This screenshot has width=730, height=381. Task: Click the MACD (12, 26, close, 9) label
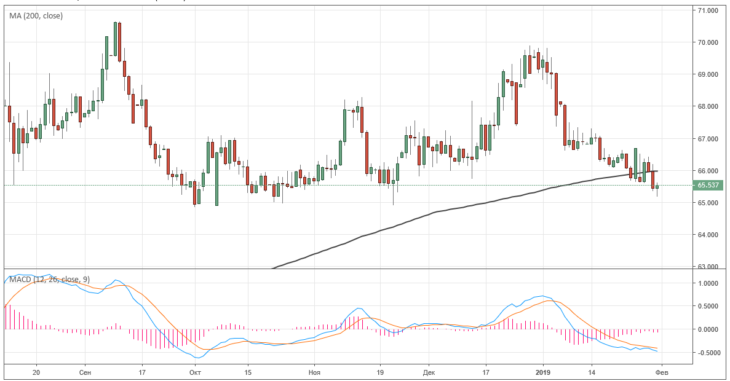50,279
